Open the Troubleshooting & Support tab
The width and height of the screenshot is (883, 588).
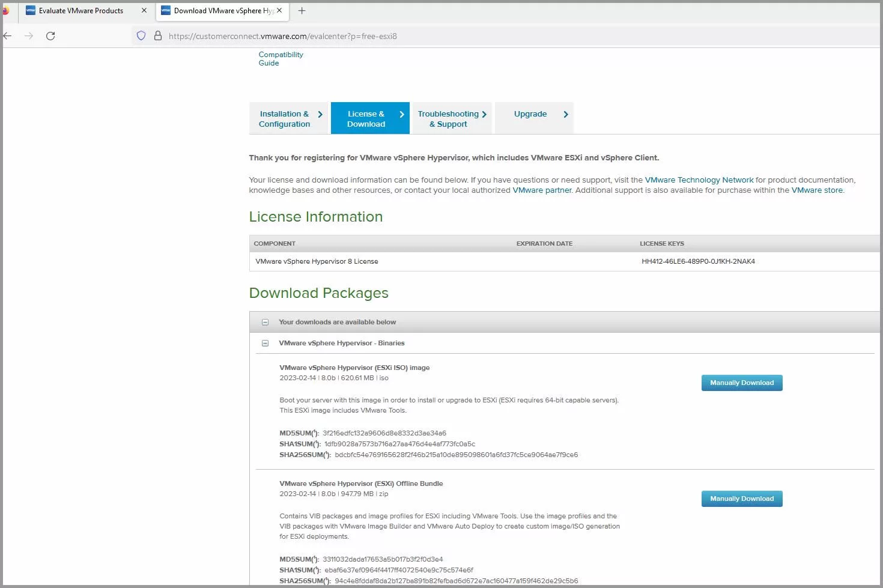click(x=451, y=119)
